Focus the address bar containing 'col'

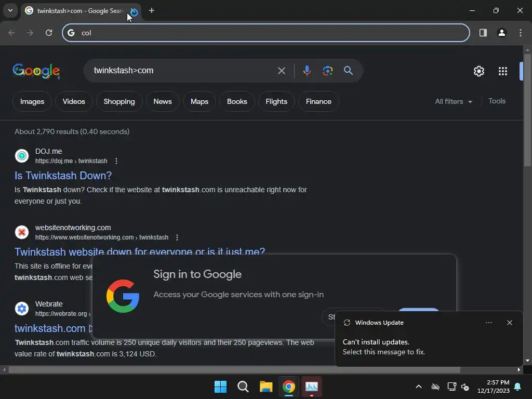click(266, 33)
